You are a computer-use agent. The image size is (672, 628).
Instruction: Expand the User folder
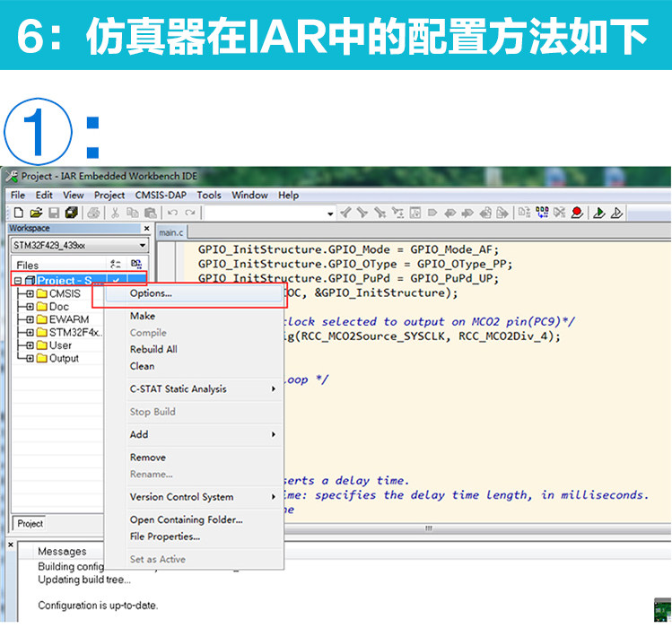pos(30,345)
